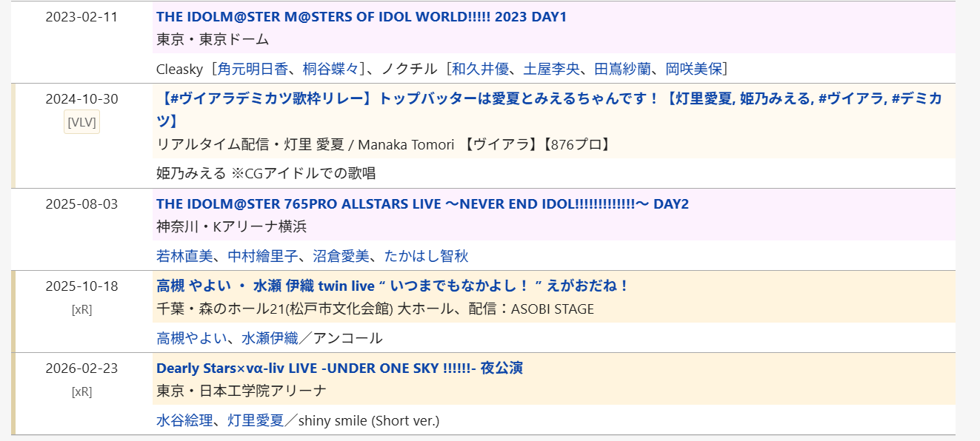Click the [VLV] tag badge
The image size is (980, 441).
[81, 123]
